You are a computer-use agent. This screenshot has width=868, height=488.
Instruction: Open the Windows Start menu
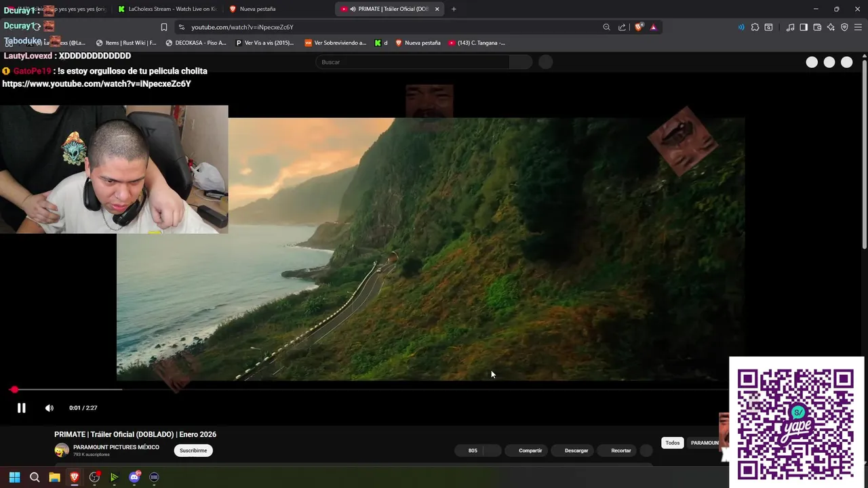[14, 477]
